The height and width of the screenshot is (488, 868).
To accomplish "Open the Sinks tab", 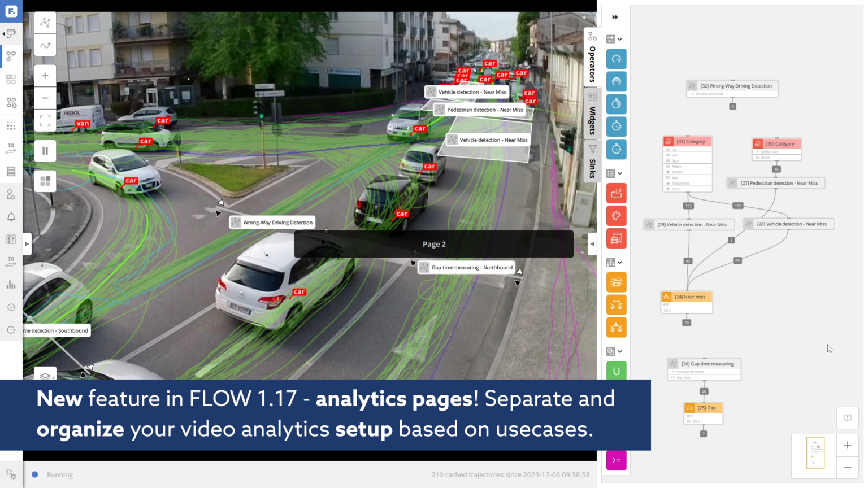I will (592, 167).
